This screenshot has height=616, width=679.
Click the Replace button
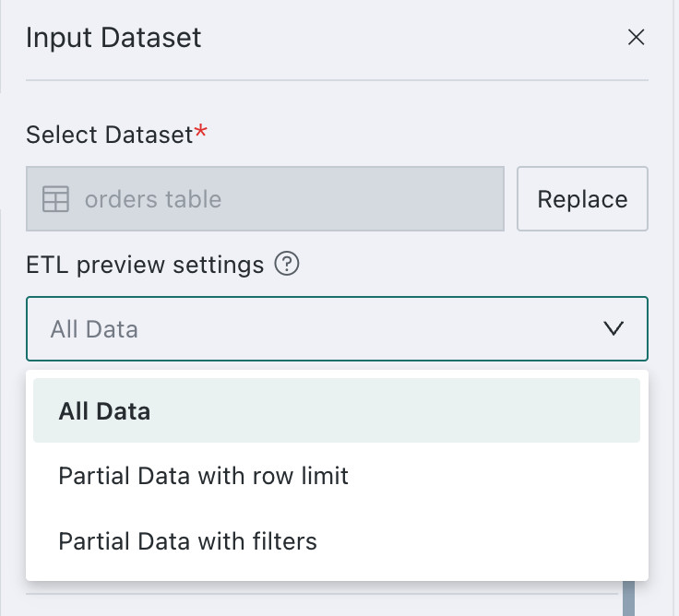582,198
